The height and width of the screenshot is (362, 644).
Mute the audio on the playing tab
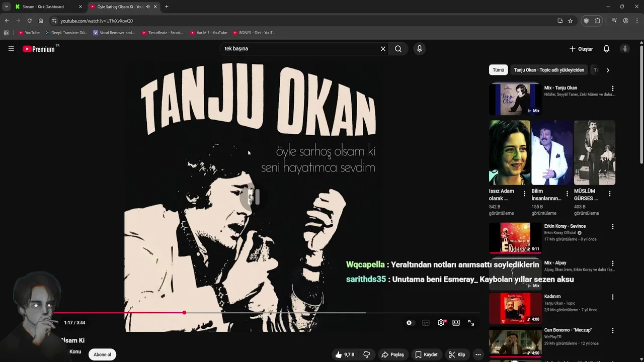[147, 7]
